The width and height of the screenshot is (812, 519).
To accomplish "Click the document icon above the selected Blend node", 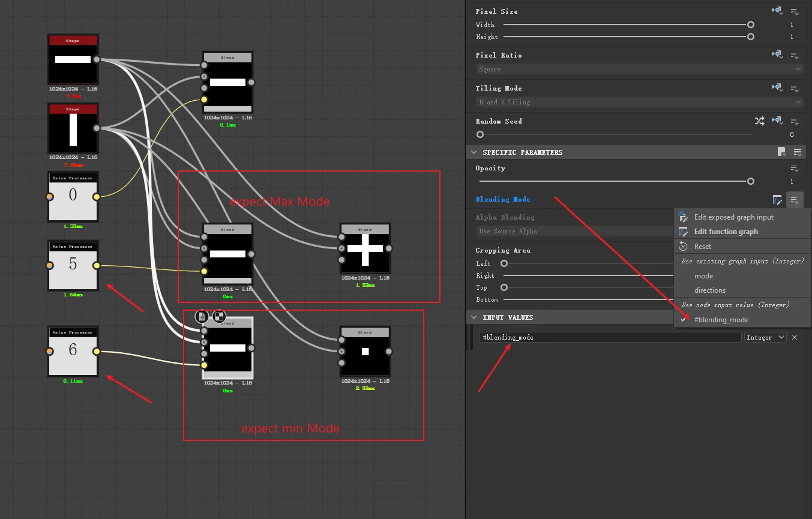I will (x=202, y=316).
